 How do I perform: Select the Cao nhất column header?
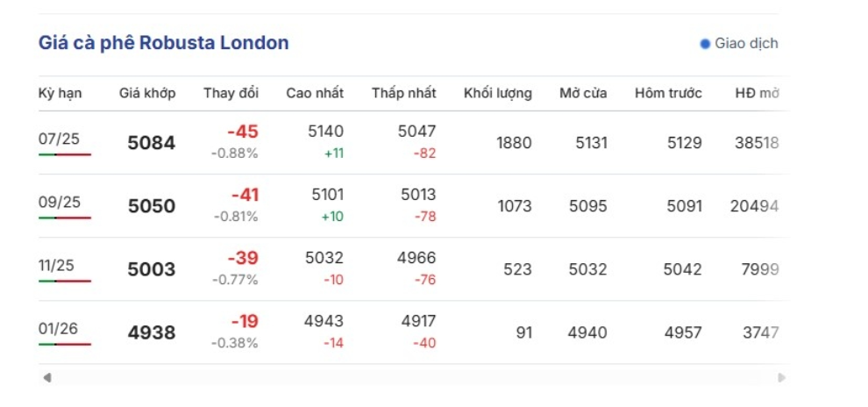[x=315, y=93]
